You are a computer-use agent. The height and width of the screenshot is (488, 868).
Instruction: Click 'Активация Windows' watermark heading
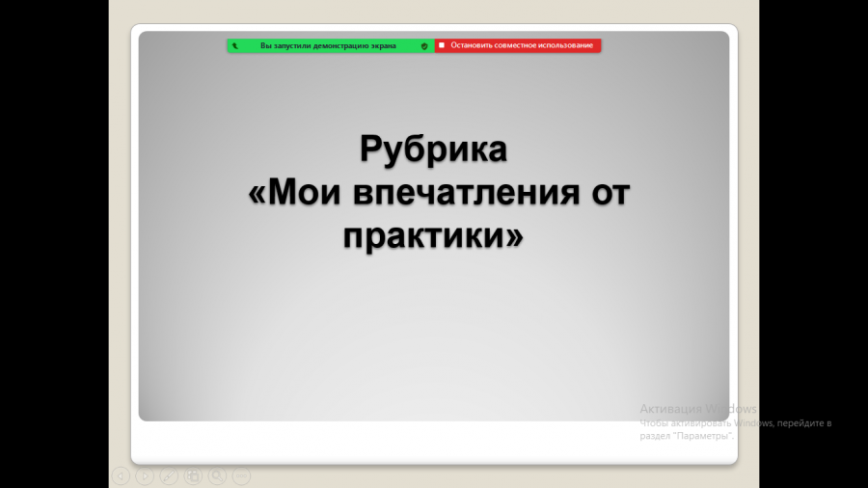coord(698,409)
